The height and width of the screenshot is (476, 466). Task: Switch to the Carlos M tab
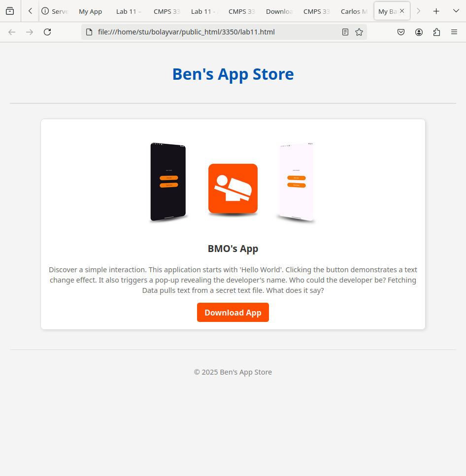(x=354, y=11)
